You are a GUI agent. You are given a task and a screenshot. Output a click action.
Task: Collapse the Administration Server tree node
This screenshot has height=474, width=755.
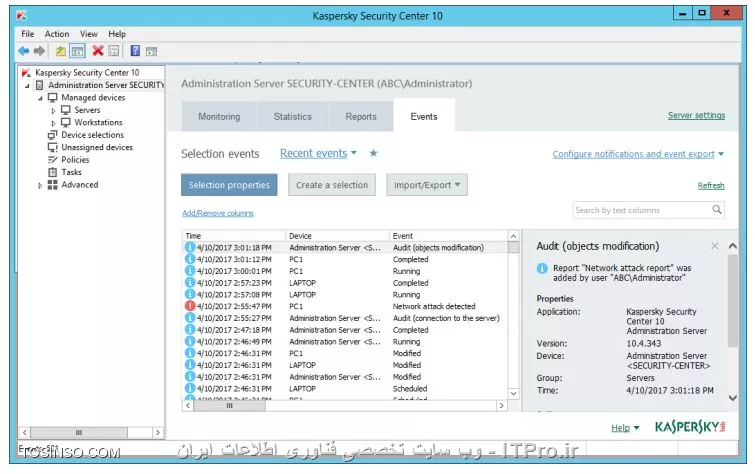pyautogui.click(x=27, y=86)
